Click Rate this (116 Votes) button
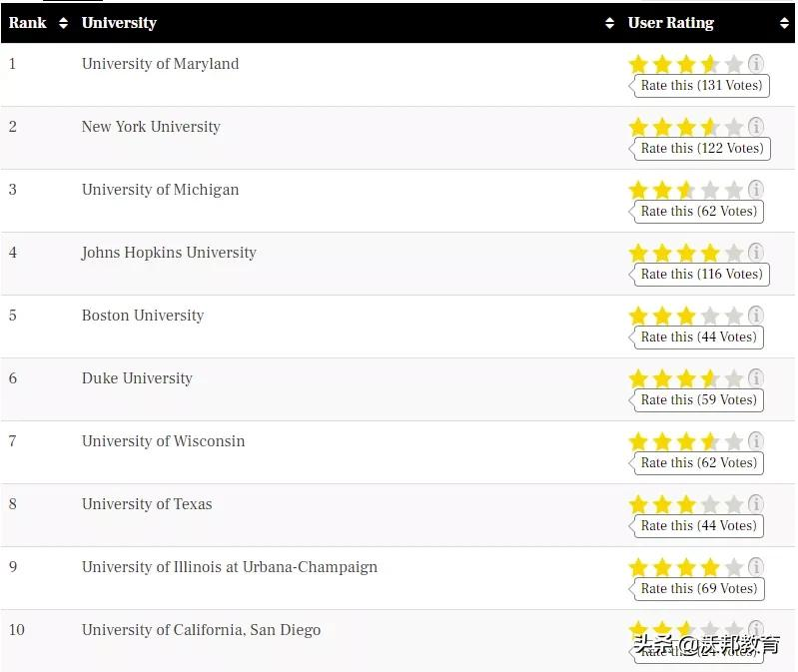 click(x=701, y=275)
